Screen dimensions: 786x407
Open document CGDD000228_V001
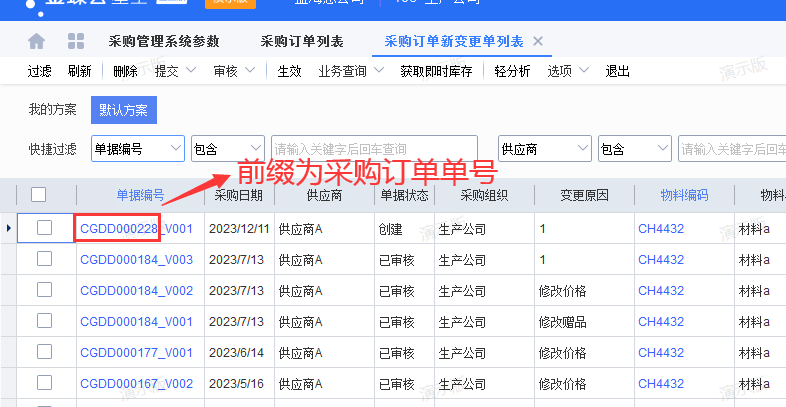pyautogui.click(x=136, y=229)
